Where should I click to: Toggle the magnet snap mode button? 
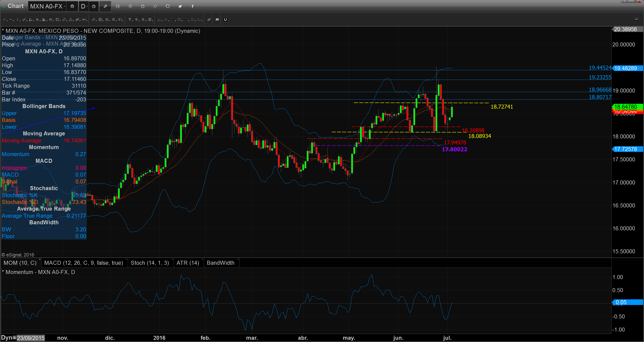point(225,20)
